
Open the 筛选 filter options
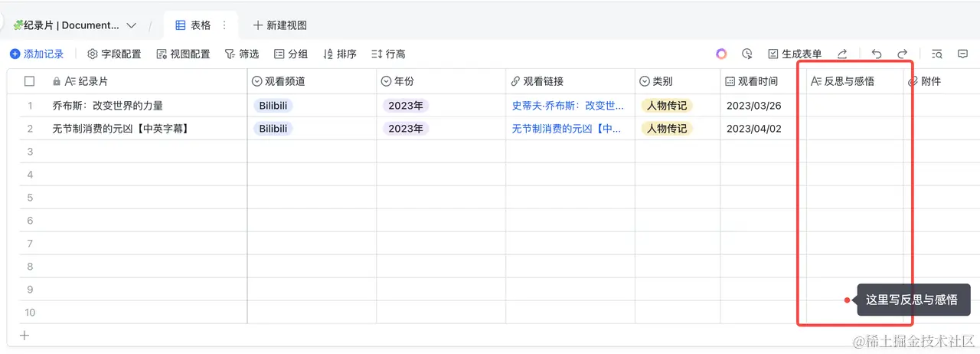[242, 54]
